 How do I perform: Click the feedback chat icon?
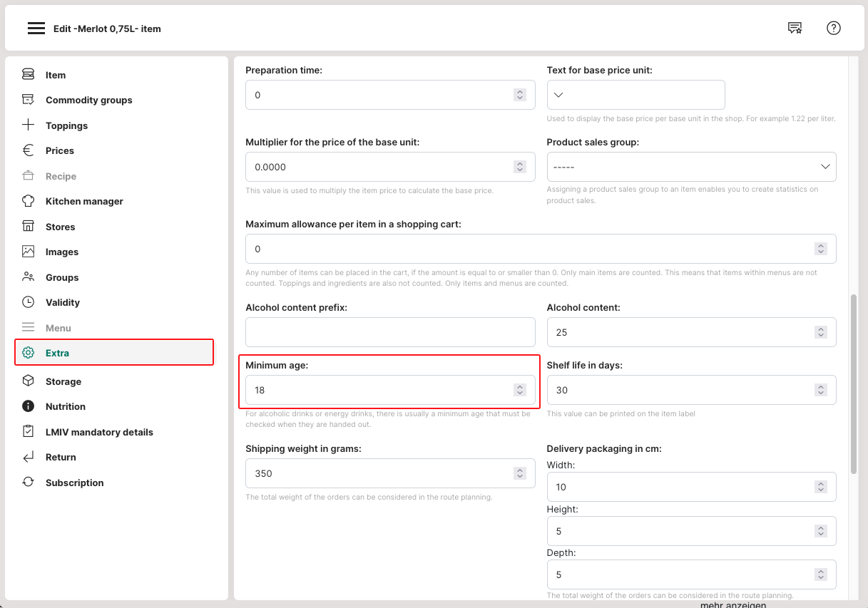click(x=795, y=29)
